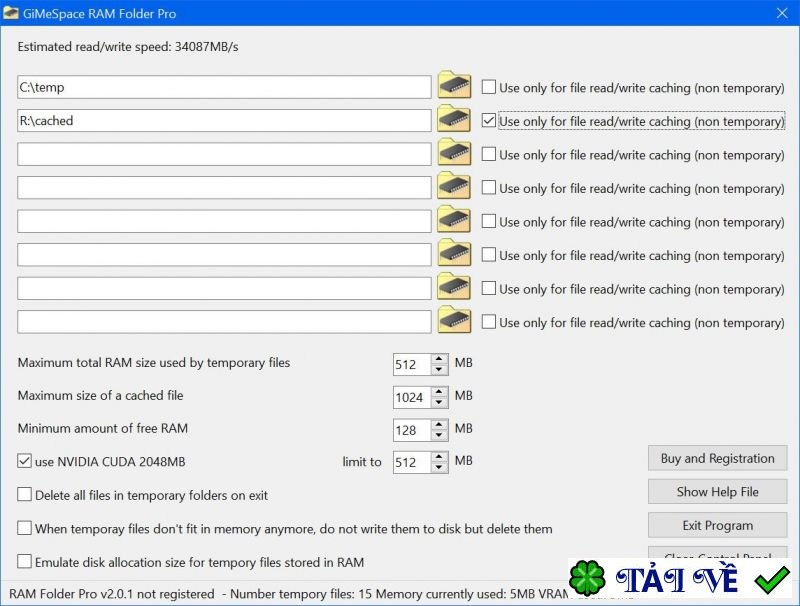This screenshot has height=606, width=800.
Task: Open folder browser for the R:\cached entry
Action: [453, 120]
